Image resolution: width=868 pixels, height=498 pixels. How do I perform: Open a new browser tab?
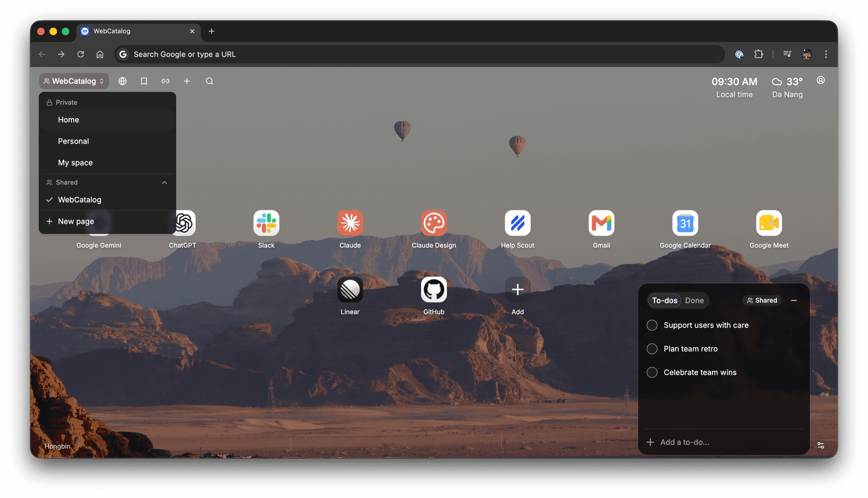point(212,31)
